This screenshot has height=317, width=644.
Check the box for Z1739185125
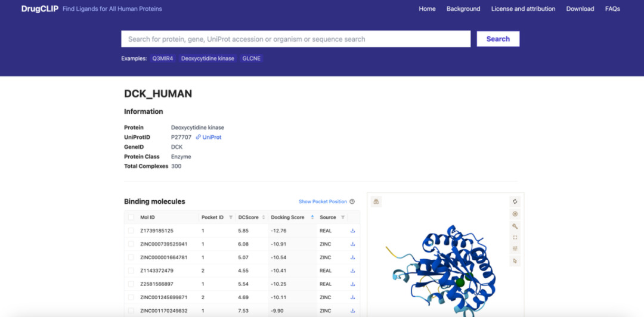pyautogui.click(x=131, y=231)
